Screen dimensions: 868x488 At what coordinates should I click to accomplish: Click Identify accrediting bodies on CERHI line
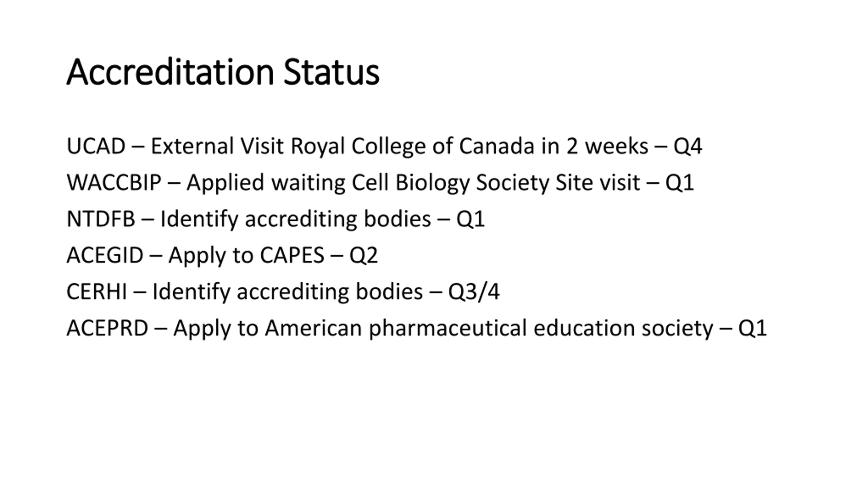click(288, 292)
